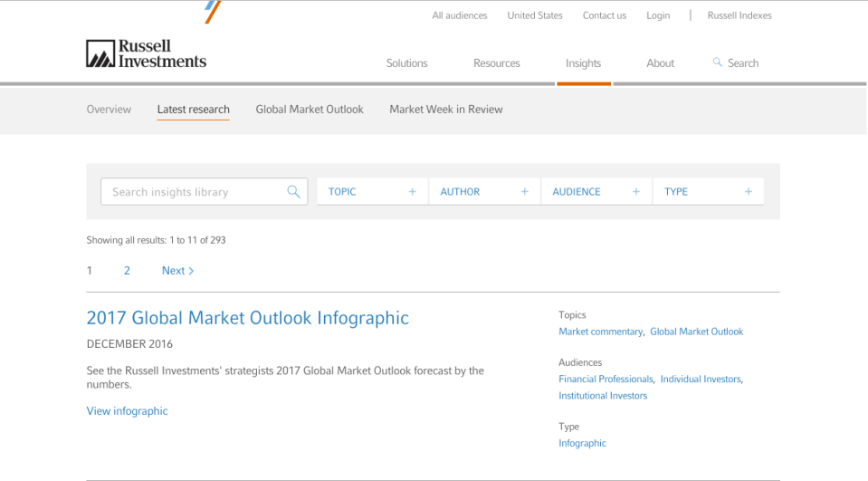Screen dimensions: 868x481
Task: Open the 2017 Global Market Outlook Infographic title
Action: pyautogui.click(x=247, y=318)
